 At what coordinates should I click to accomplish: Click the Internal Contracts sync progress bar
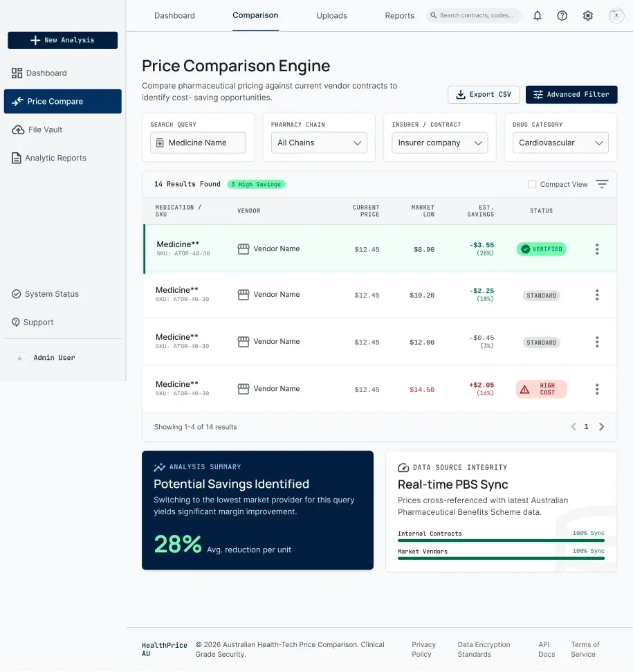501,541
